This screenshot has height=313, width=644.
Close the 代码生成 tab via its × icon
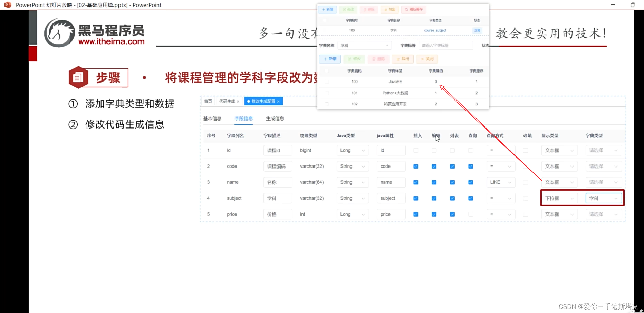point(238,101)
